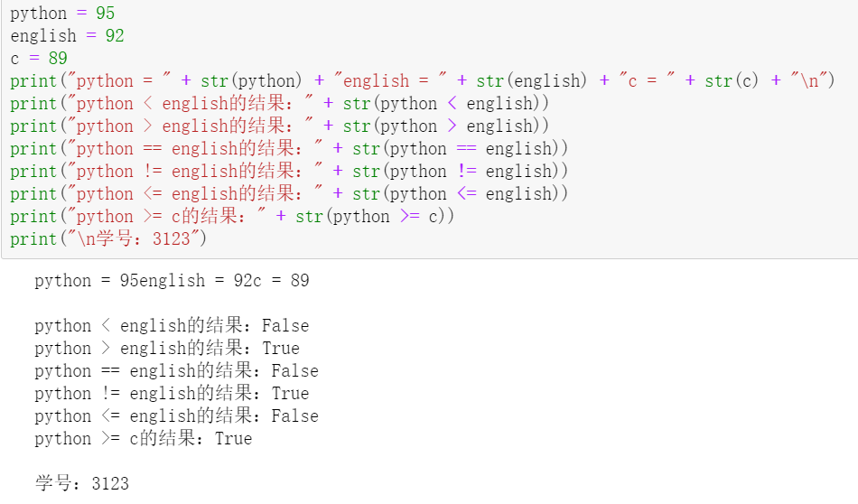Click output line 'python = 95english = 92c = 89'
858x504 pixels.
(x=172, y=281)
